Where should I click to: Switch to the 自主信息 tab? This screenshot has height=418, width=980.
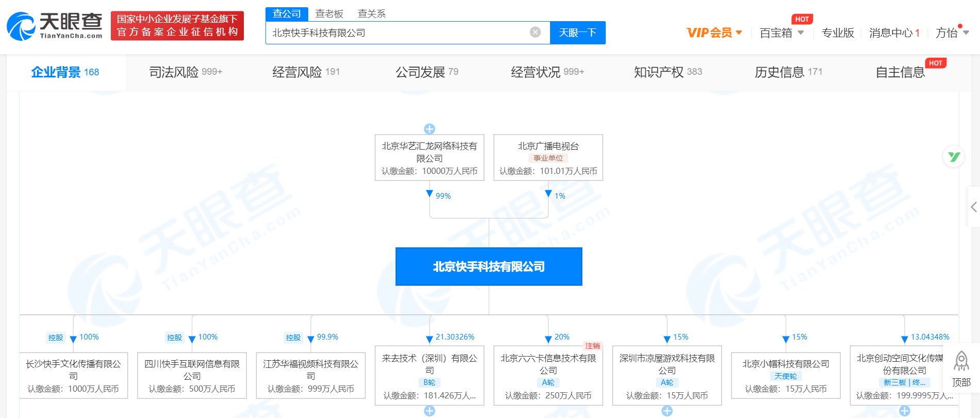[901, 72]
